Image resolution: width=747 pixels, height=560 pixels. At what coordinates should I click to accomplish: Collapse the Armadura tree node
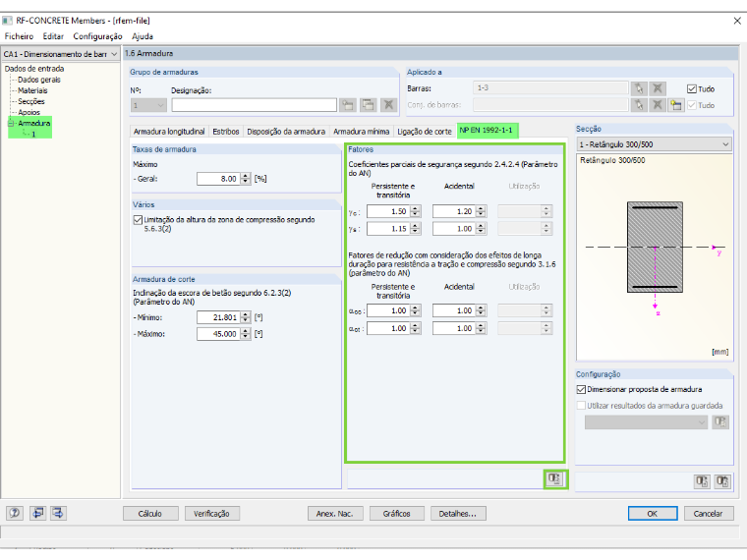11,123
